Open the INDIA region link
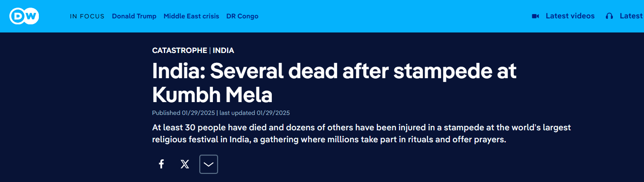This screenshot has width=644, height=182. click(x=223, y=50)
